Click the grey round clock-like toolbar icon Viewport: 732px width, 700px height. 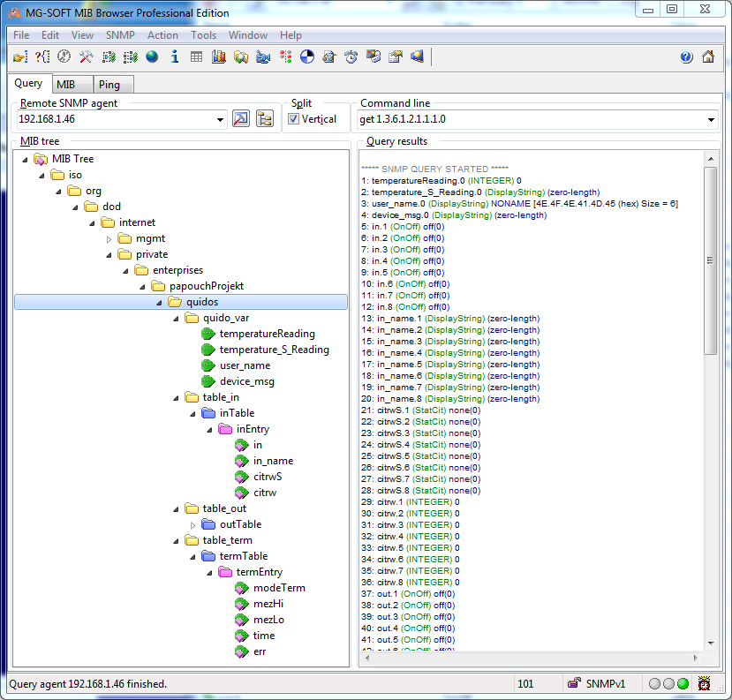pyautogui.click(x=64, y=56)
